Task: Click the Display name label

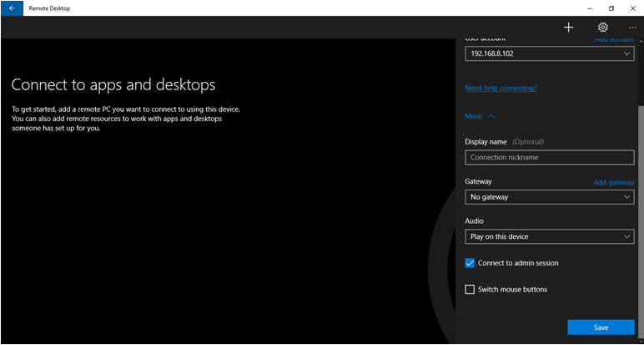Action: [x=486, y=142]
